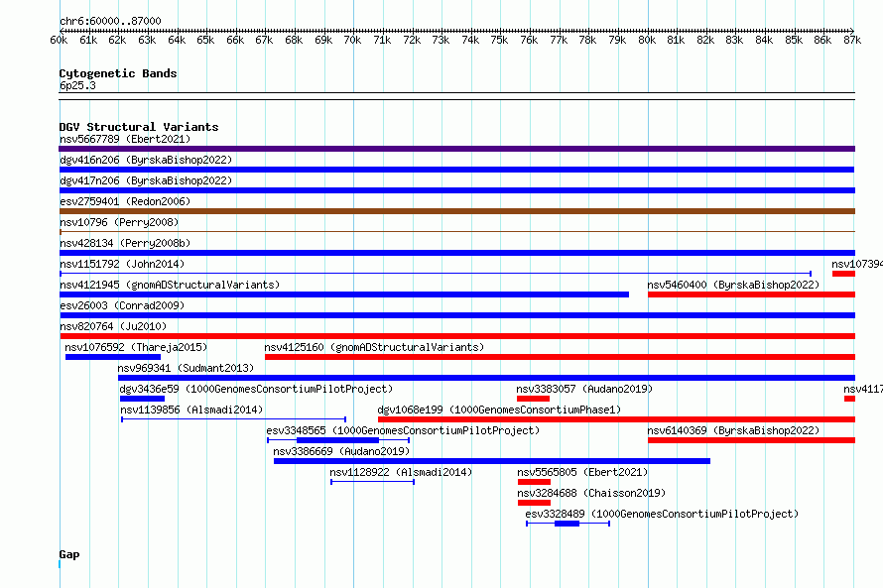The image size is (883, 588).
Task: Select the Gap track title
Action: (x=69, y=554)
